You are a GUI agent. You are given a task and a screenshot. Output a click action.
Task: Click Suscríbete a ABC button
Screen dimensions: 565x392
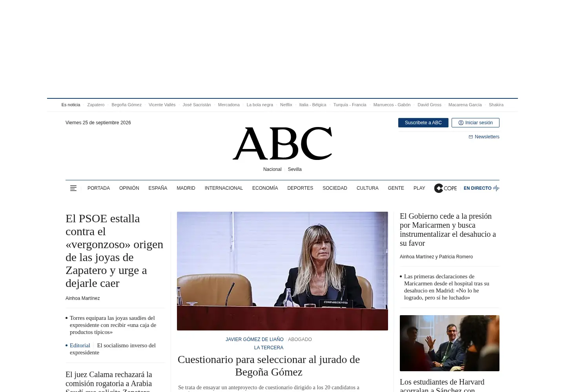click(x=423, y=123)
